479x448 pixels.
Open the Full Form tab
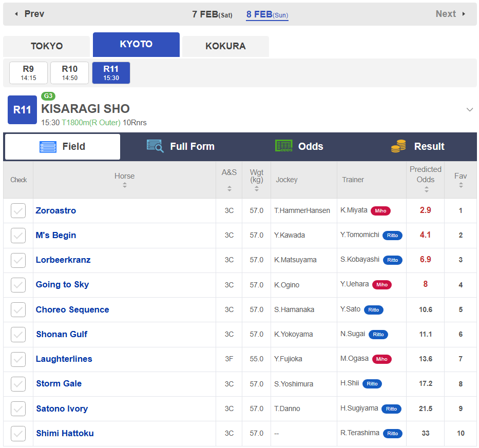[x=181, y=147]
